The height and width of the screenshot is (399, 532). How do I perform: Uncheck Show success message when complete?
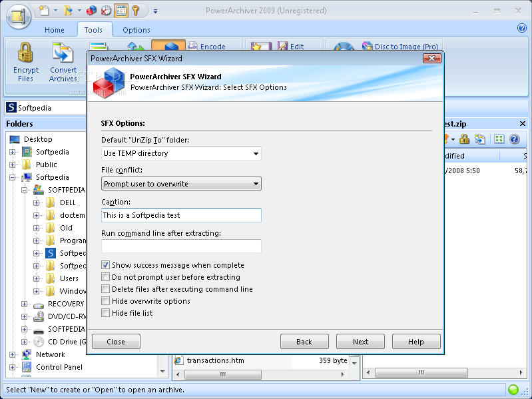[105, 265]
